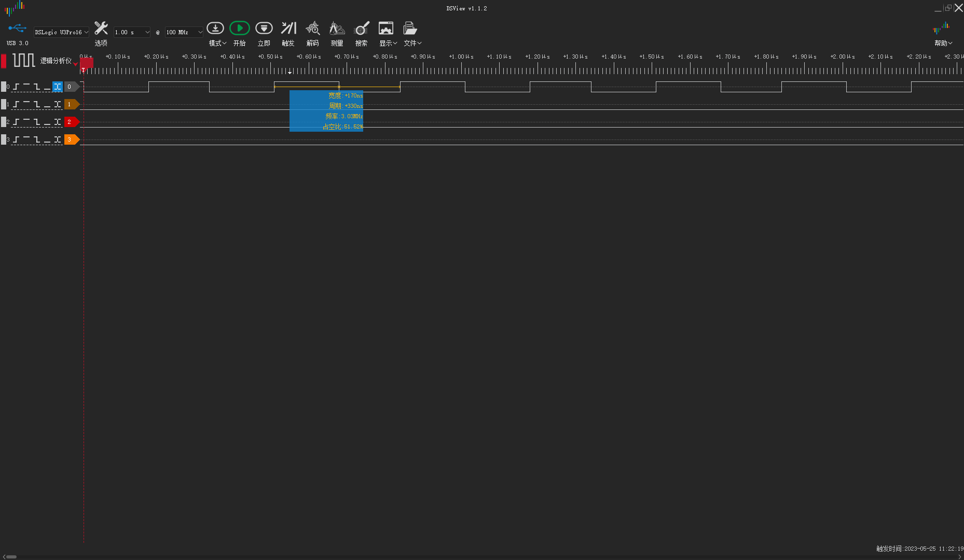Screen dimensions: 964x560
Task: Click the 显示 display icon
Action: tap(386, 28)
